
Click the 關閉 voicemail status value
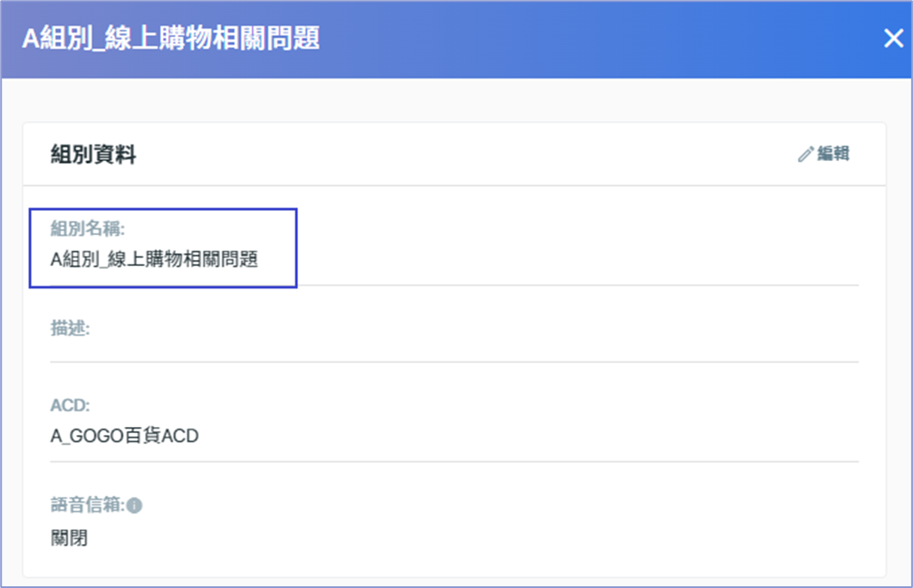point(69,537)
